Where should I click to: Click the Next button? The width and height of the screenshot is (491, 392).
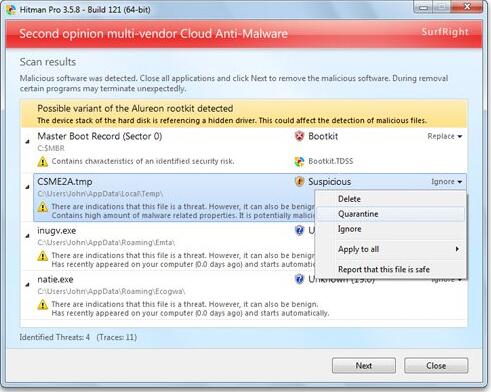tap(364, 366)
